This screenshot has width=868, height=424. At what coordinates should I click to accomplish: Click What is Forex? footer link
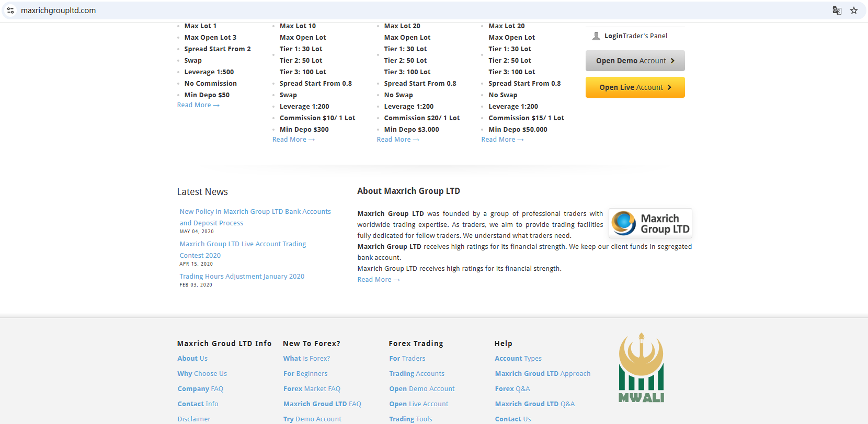point(306,359)
